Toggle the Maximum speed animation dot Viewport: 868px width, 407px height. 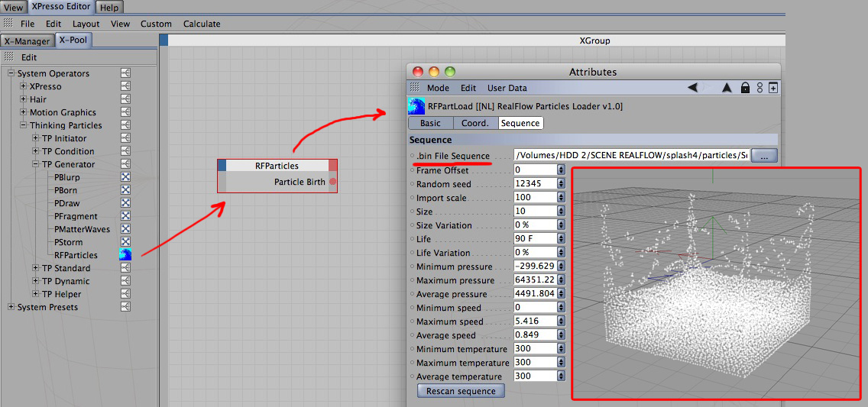(x=413, y=321)
